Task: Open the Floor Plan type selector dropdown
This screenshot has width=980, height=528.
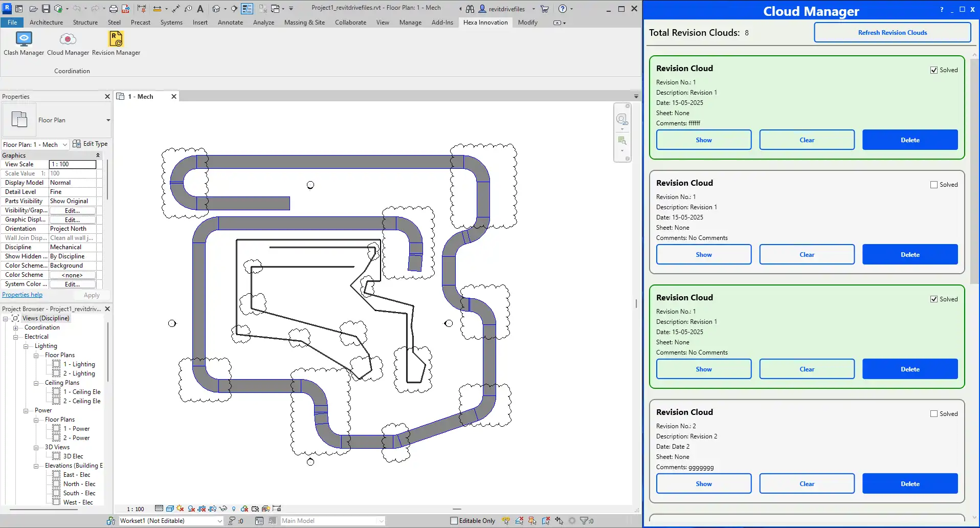Action: coord(108,120)
